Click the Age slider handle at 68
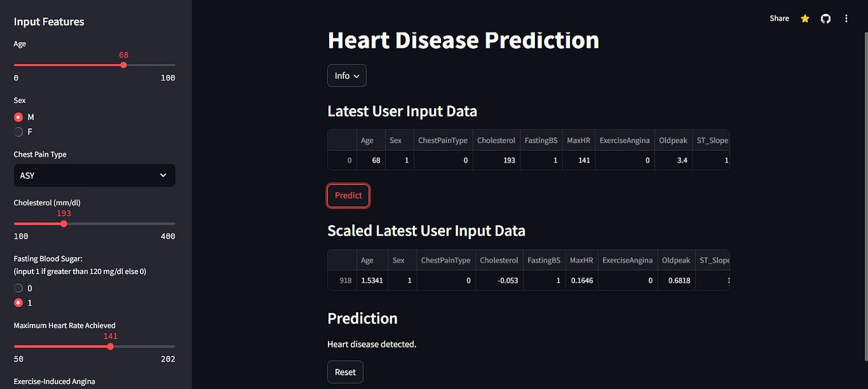Viewport: 868px width, 389px height. 123,65
